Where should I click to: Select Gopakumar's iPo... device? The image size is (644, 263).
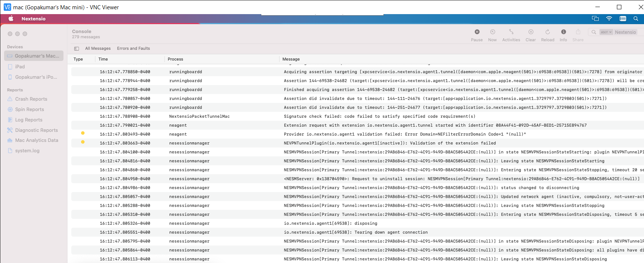point(34,77)
